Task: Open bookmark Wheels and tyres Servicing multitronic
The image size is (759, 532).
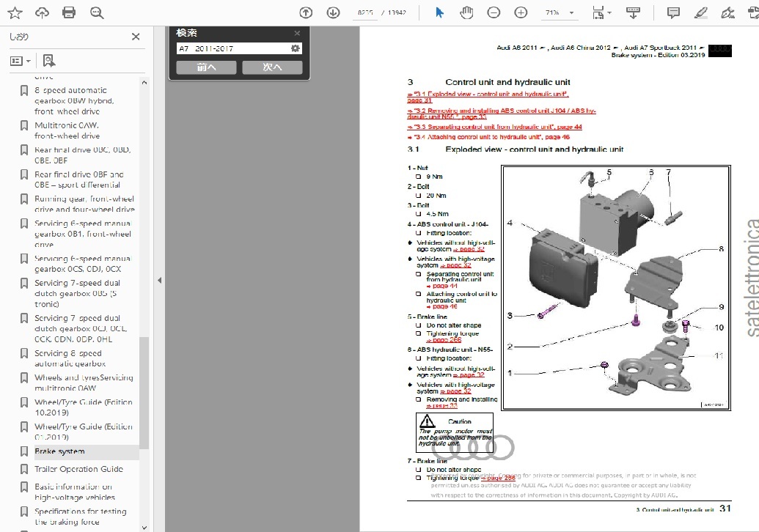Action: pyautogui.click(x=84, y=383)
